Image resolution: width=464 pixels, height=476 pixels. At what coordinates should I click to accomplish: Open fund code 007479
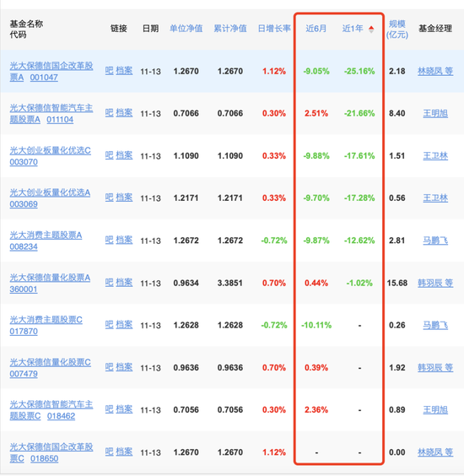(24, 374)
